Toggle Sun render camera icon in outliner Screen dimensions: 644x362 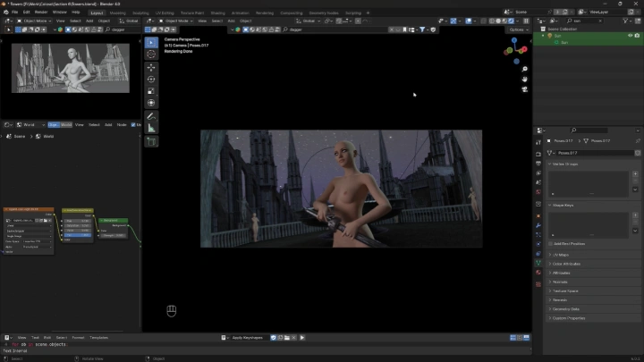click(x=637, y=36)
